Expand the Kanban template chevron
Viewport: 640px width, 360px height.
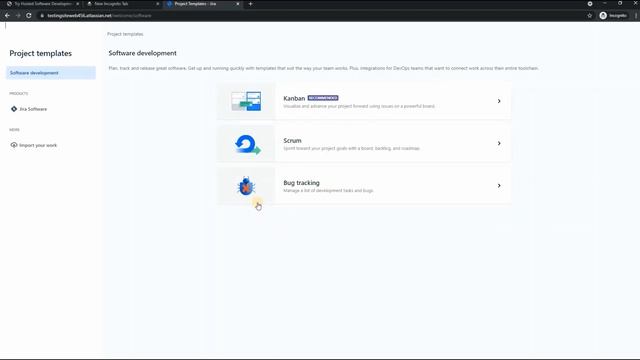pyautogui.click(x=499, y=101)
